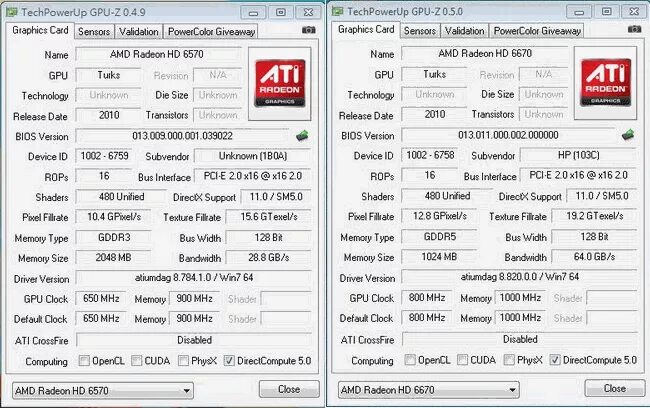Uncheck DirectCompute 5.0 in GPU-Z 0.4.9
The height and width of the screenshot is (408, 650).
pos(229,360)
